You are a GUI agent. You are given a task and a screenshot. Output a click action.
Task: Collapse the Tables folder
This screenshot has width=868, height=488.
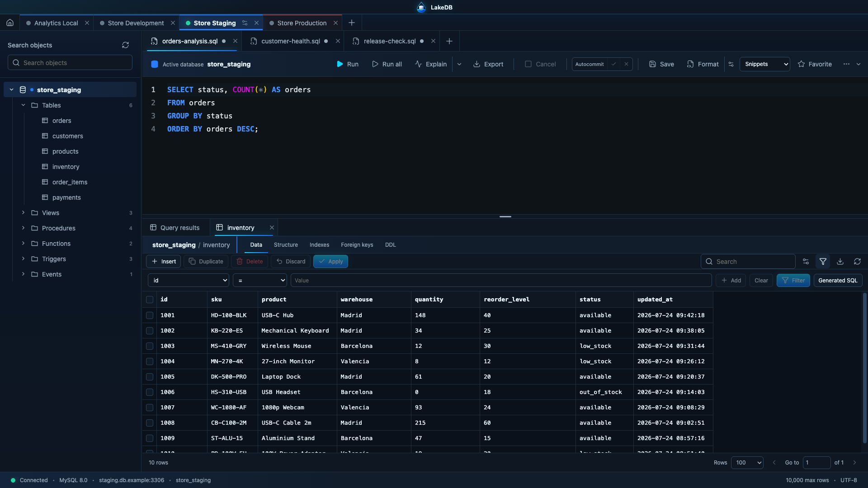pyautogui.click(x=23, y=105)
